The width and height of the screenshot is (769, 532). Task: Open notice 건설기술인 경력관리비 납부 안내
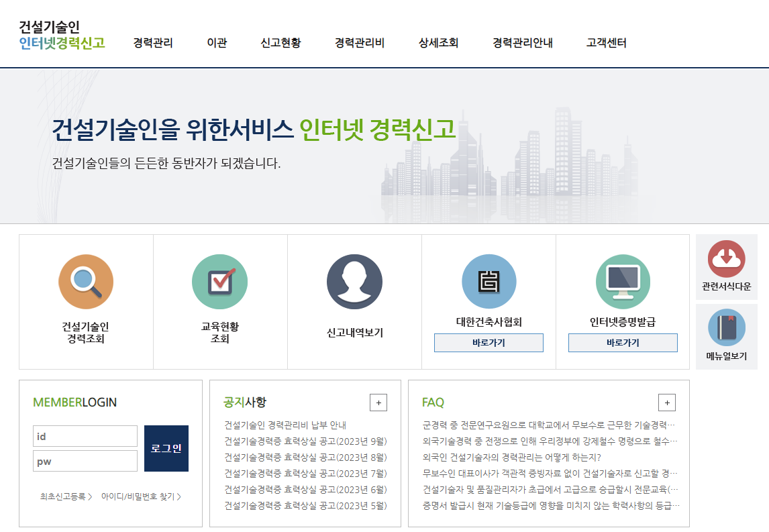coord(285,425)
